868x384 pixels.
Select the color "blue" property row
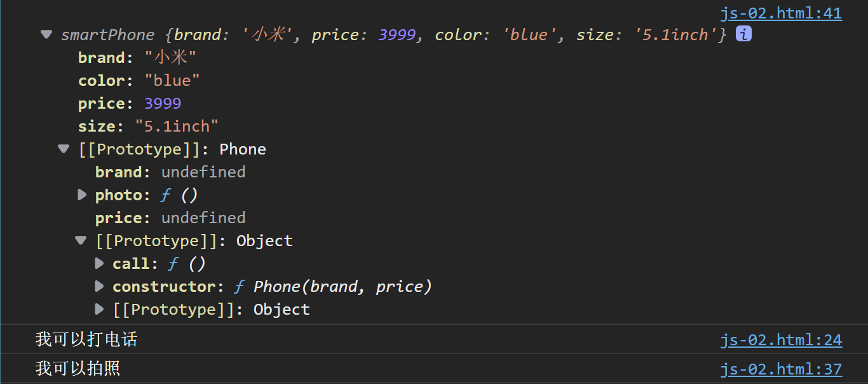coord(139,80)
